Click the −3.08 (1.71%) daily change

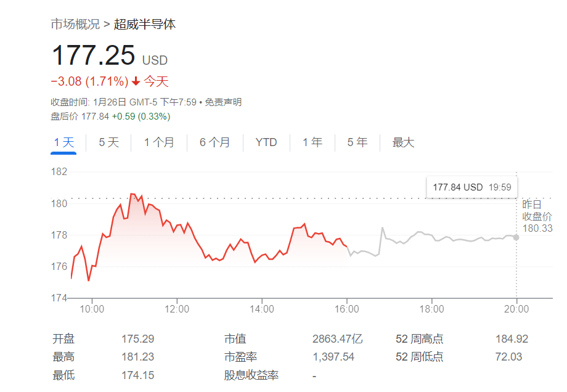[x=89, y=81]
